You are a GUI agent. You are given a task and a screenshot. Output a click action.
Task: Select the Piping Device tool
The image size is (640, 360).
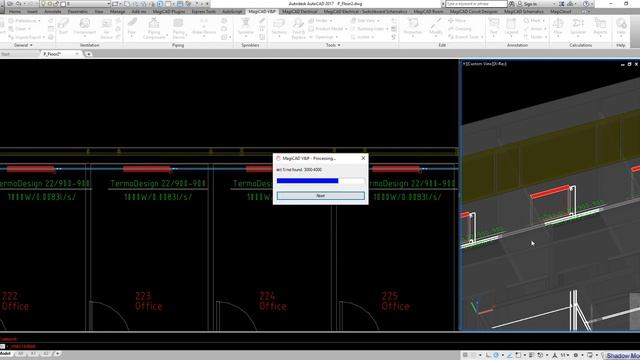click(178, 28)
